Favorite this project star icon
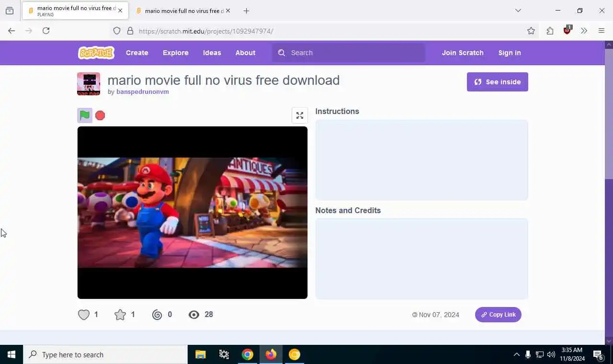 [x=120, y=315]
